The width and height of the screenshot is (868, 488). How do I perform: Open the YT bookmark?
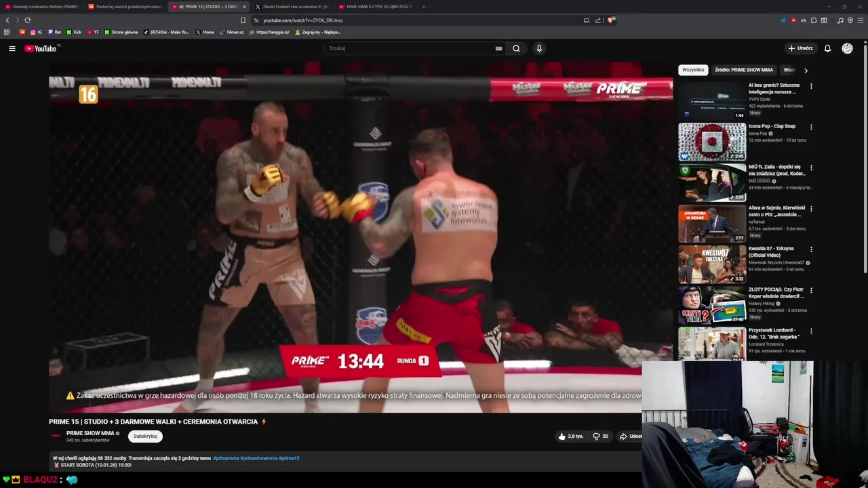(93, 32)
